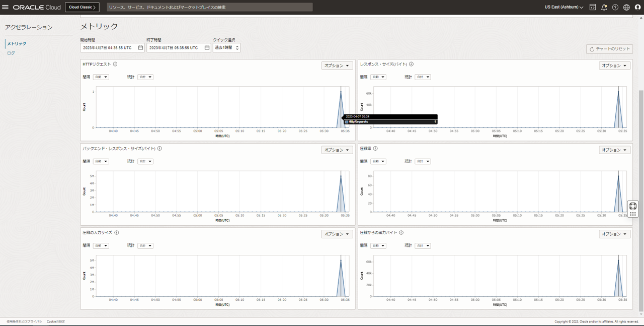Open the クイック選択 time range selector
Image resolution: width=644 pixels, height=326 pixels.
point(226,47)
